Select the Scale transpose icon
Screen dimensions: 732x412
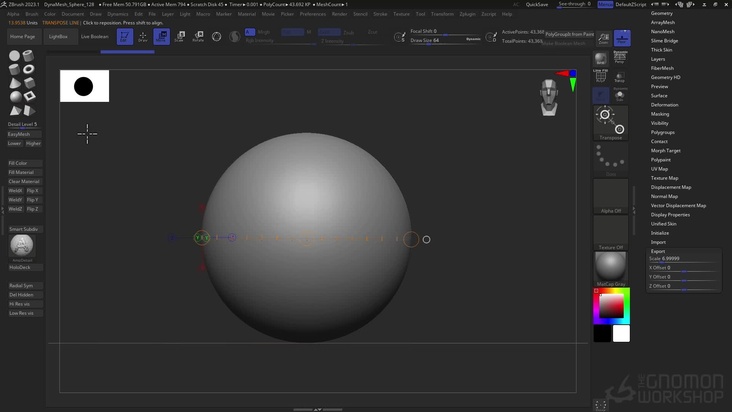[180, 36]
